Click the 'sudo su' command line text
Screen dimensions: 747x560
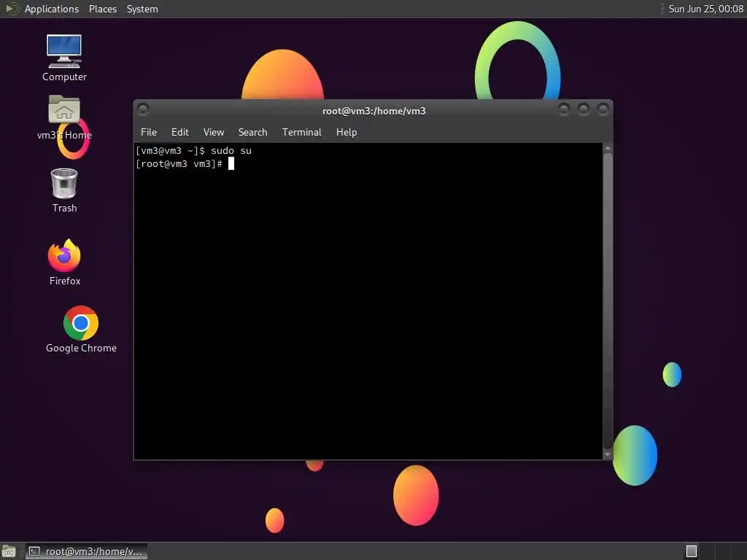(231, 150)
